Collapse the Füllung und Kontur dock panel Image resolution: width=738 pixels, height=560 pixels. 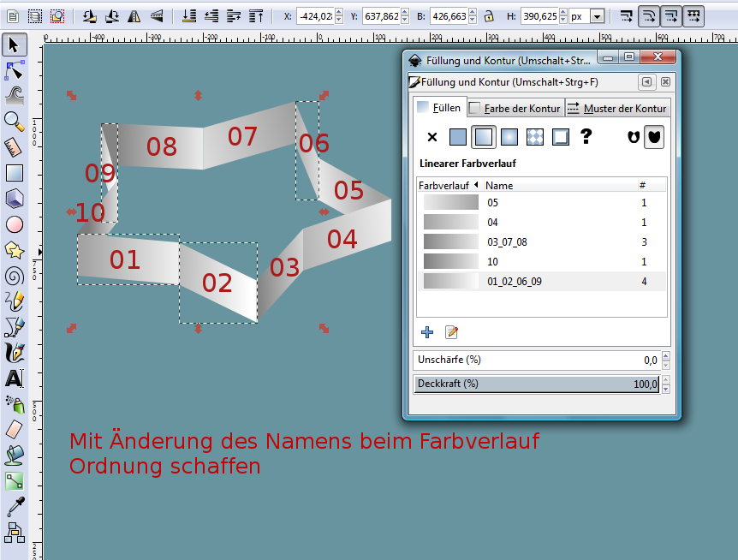pos(646,82)
